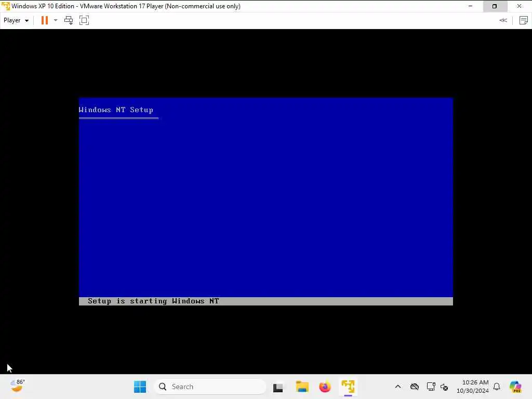Click 'Setup is starting Windows NT' status text
532x399 pixels.
click(153, 301)
